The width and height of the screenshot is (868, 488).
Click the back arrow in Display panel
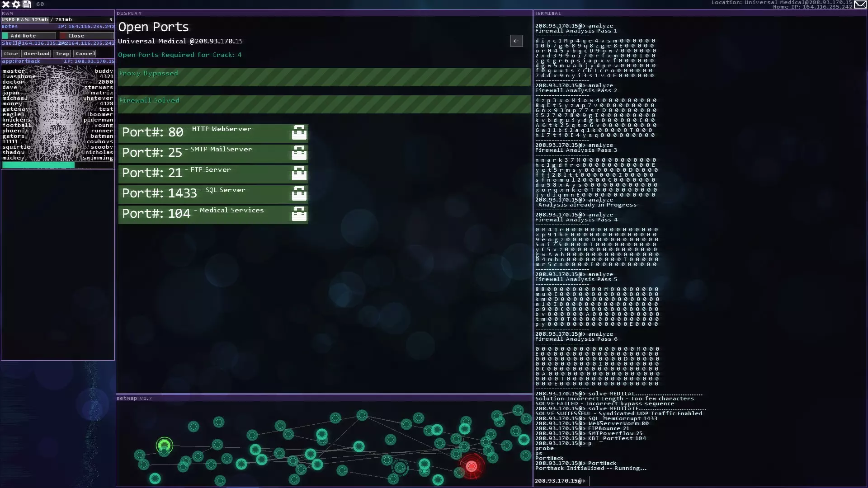coord(516,41)
